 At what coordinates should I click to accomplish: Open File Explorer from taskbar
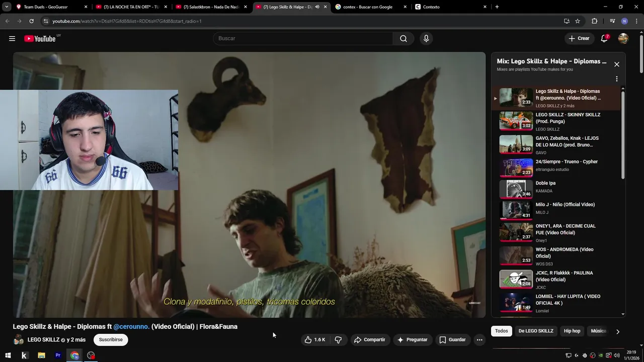(41, 355)
